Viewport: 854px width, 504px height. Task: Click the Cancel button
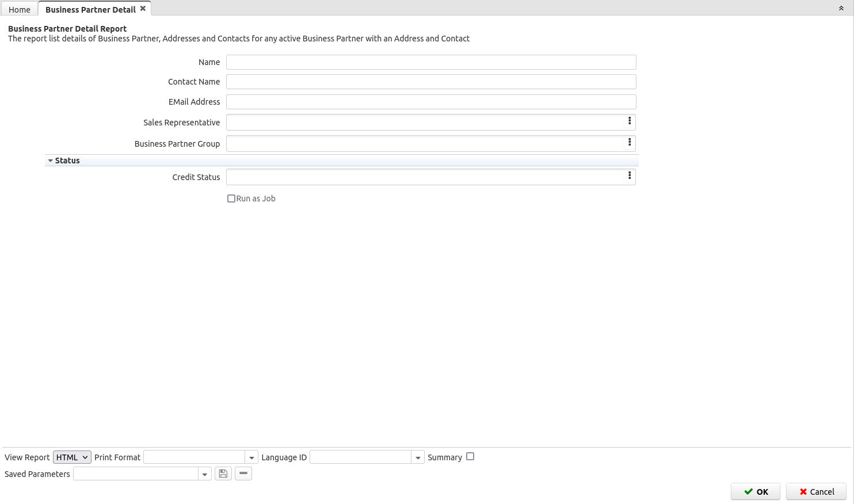click(x=816, y=491)
